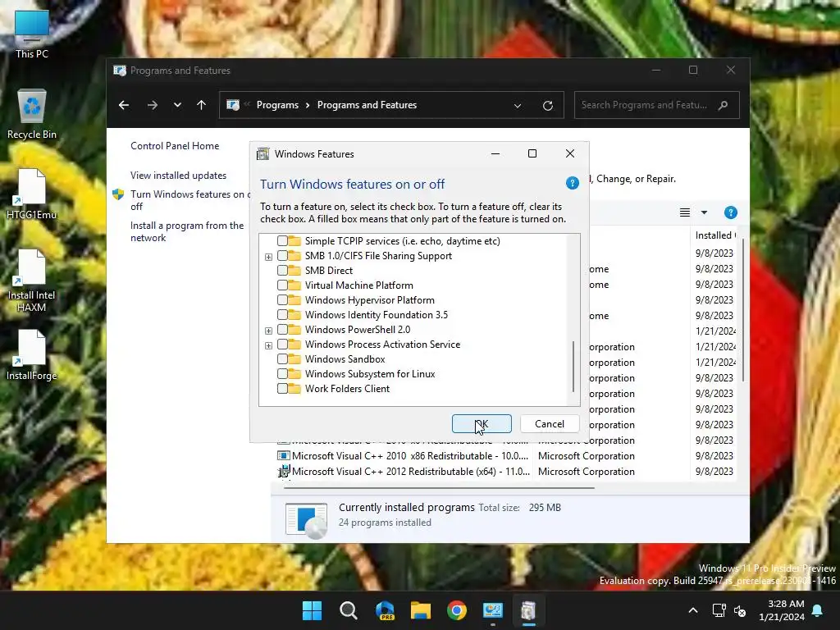The height and width of the screenshot is (630, 840).
Task: Select Microsoft Visual C++ 2012 Redistributable (x64)
Action: click(411, 472)
